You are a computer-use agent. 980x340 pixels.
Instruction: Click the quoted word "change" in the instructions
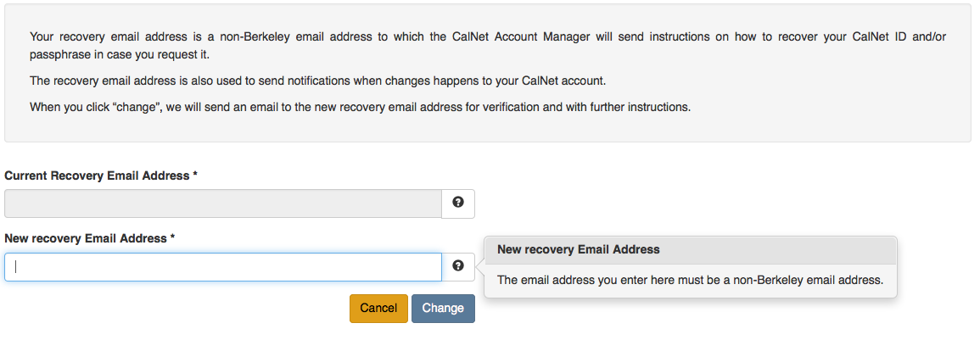click(x=140, y=107)
